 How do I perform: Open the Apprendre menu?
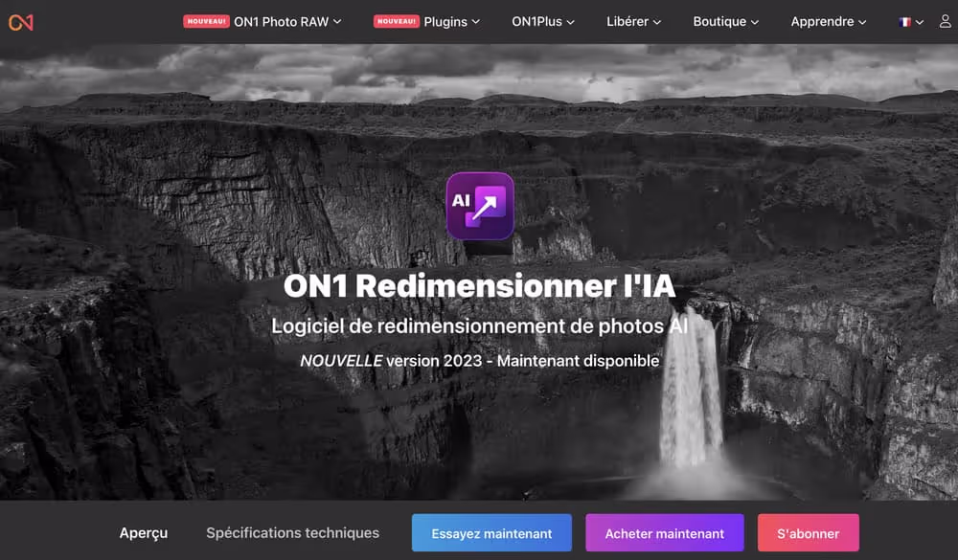point(829,22)
